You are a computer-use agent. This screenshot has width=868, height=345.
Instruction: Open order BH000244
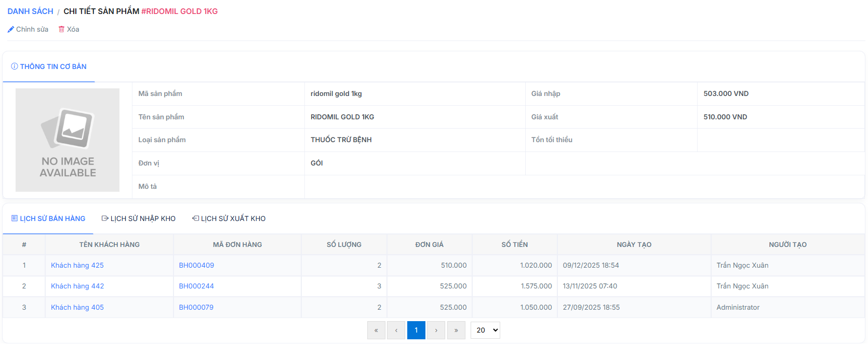(x=196, y=286)
